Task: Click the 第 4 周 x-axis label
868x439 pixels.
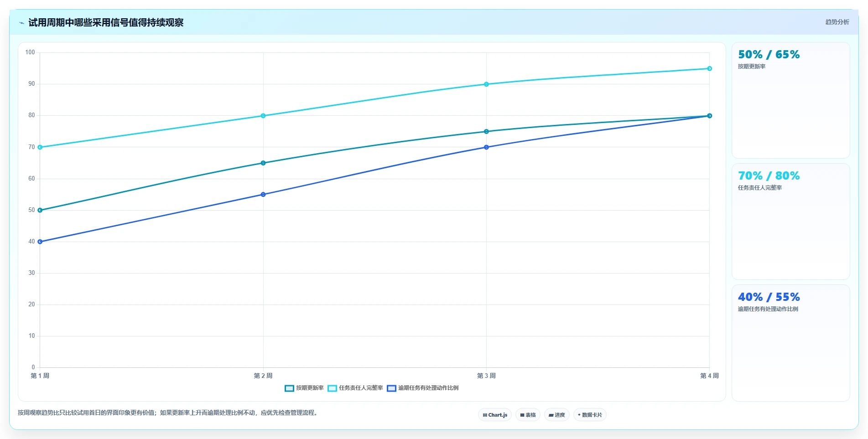Action: coord(709,376)
